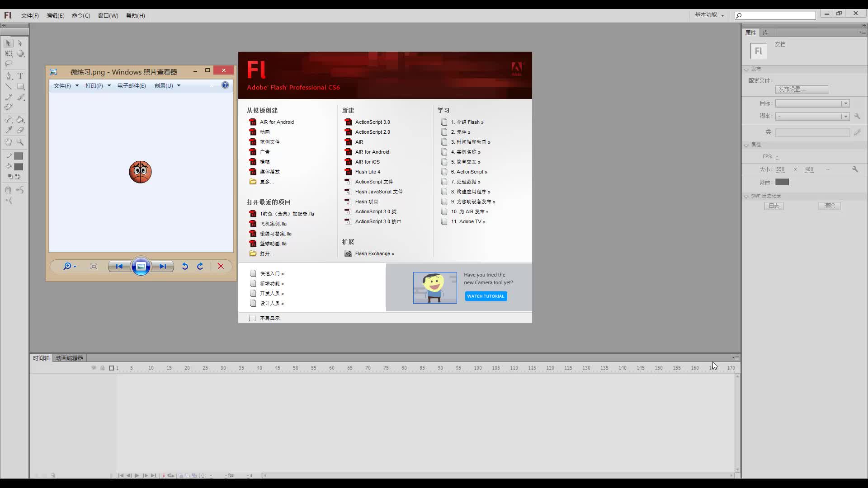Screen dimensions: 868x488
Task: Select the Selection arrow tool
Action: pyautogui.click(x=8, y=43)
